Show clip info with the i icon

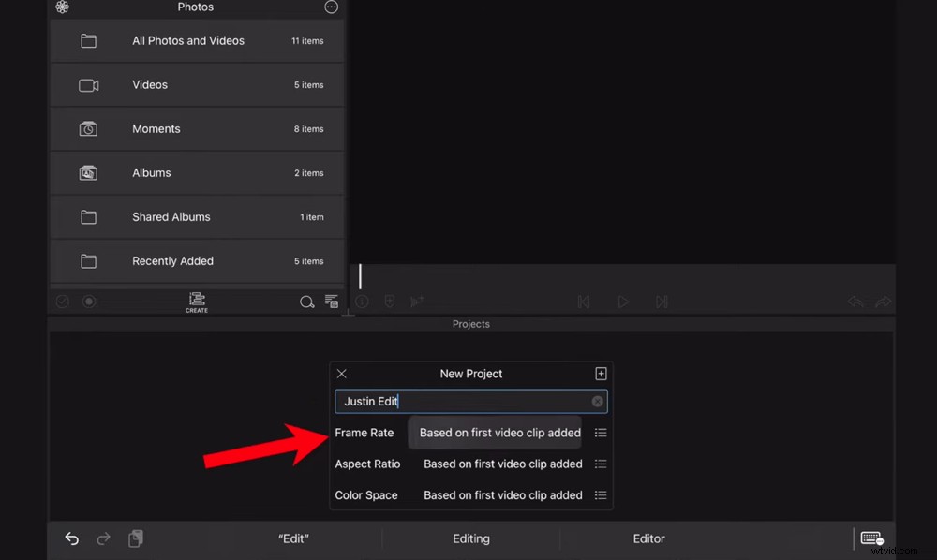click(x=362, y=302)
